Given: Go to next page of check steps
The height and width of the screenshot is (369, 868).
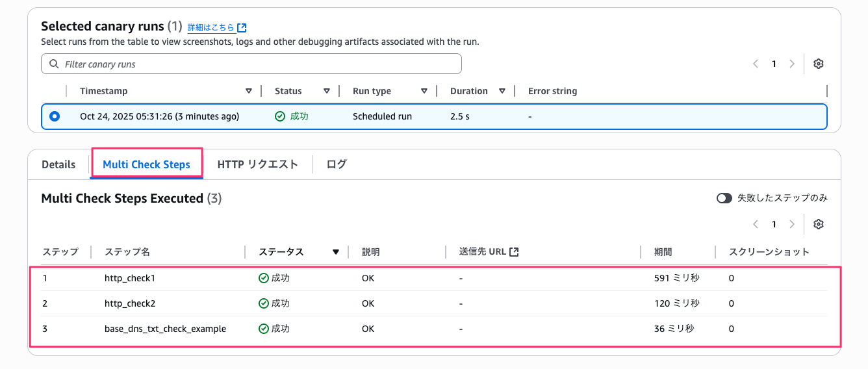Looking at the screenshot, I should coord(791,224).
